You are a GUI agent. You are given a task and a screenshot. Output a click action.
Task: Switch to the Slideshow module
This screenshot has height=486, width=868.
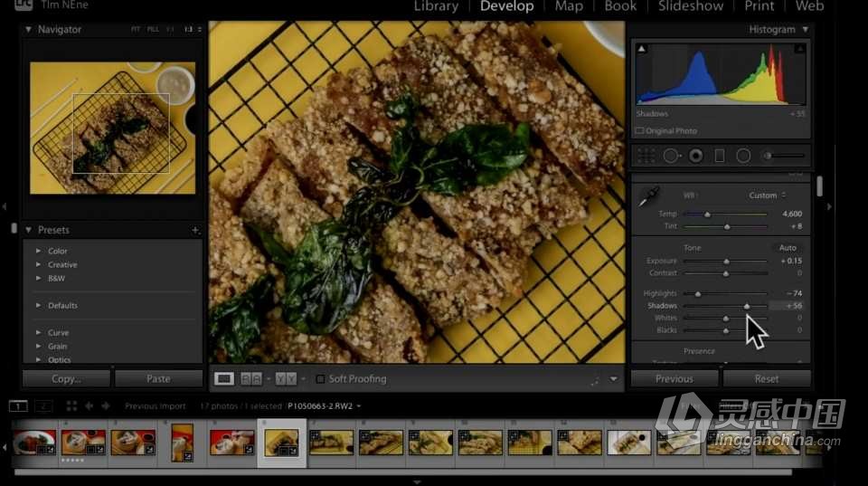tap(691, 6)
